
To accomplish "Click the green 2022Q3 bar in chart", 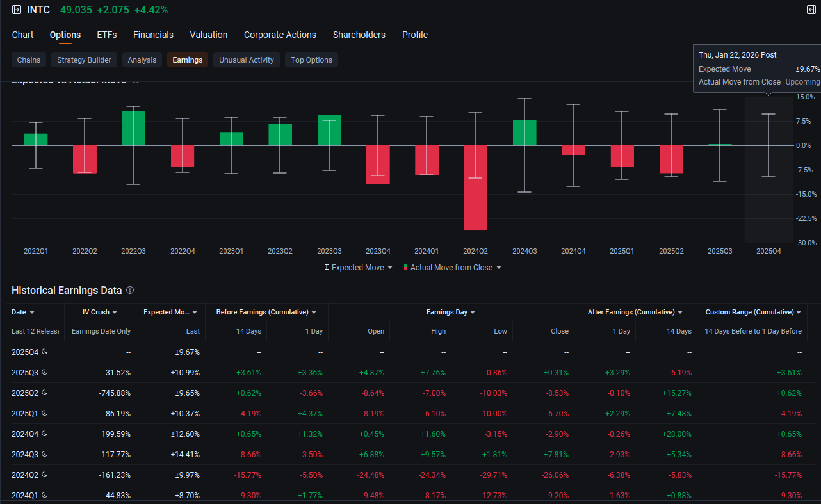I will 134,128.
